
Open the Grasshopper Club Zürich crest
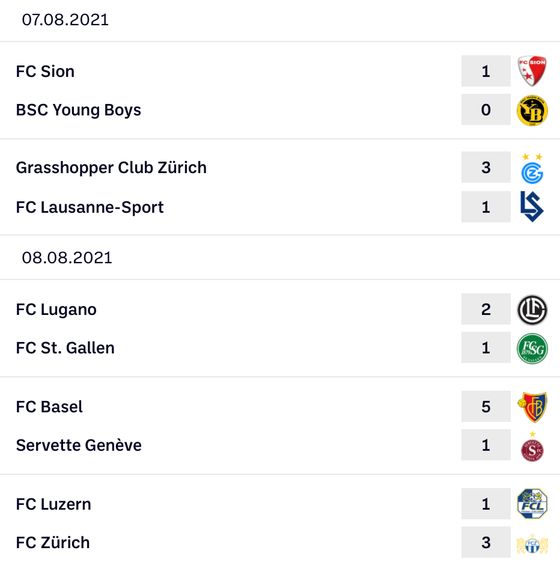[532, 168]
